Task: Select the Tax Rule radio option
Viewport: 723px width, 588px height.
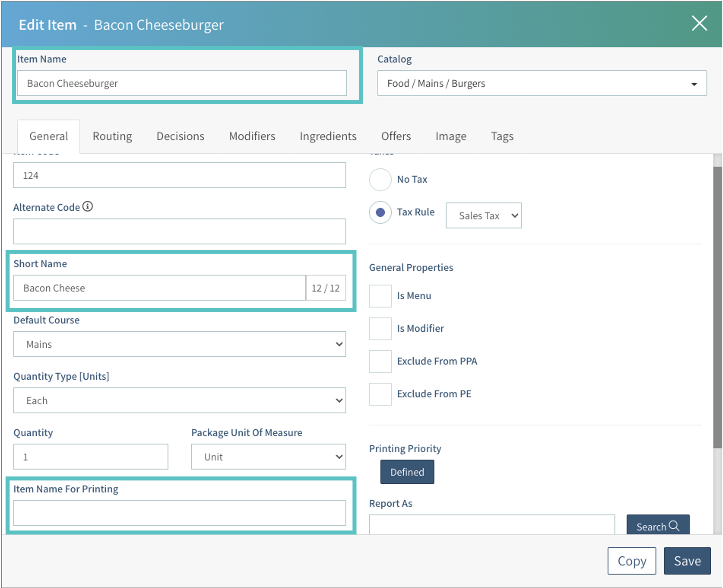Action: (380, 212)
